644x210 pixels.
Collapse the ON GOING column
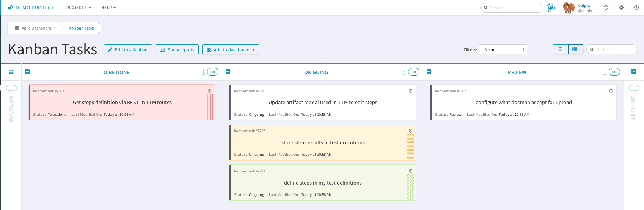(228, 72)
